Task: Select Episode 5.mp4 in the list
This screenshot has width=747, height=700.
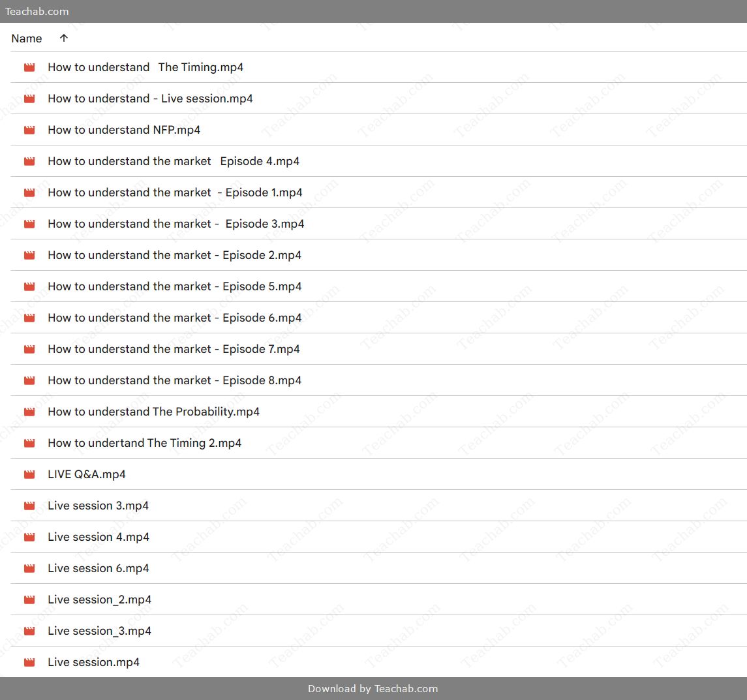Action: click(174, 286)
